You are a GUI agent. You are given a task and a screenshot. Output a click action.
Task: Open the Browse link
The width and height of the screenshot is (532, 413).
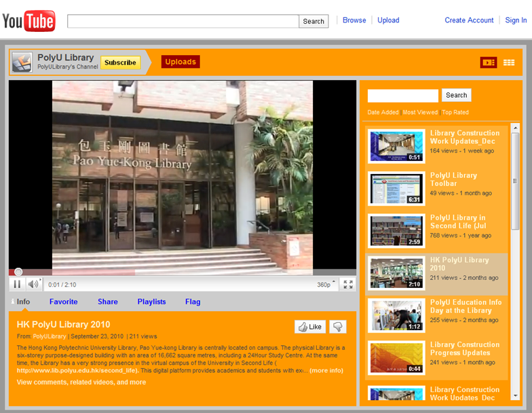[x=354, y=20]
